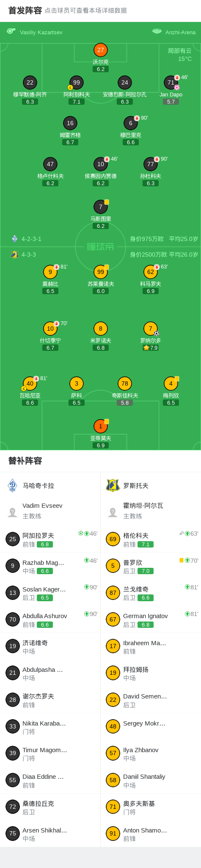
Task: Tap the Anzhi-Arena stadium icon
Action: tap(157, 31)
